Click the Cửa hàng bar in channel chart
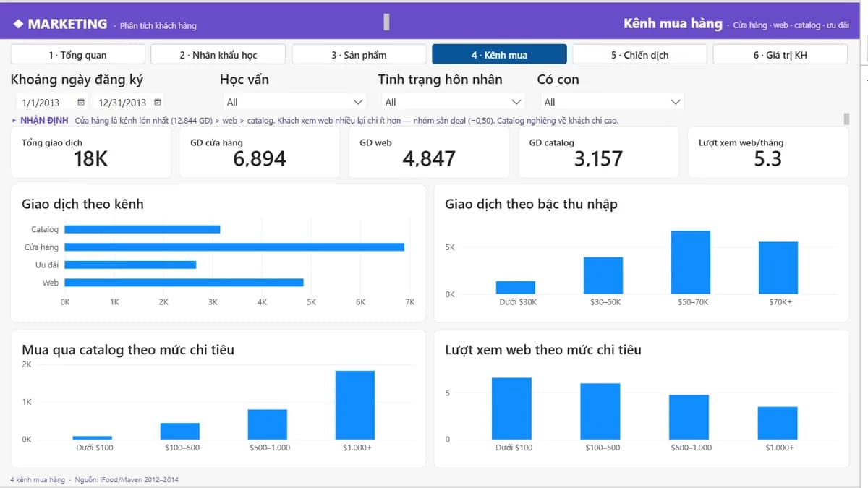Screen dimensions: 868x488 [234, 247]
